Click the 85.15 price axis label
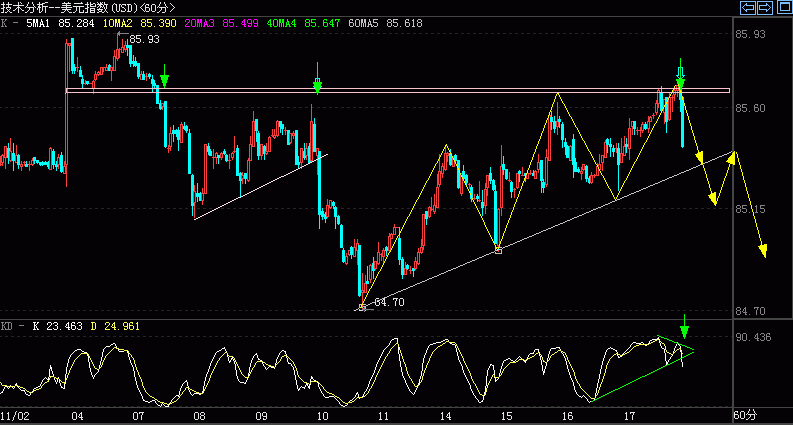 751,208
